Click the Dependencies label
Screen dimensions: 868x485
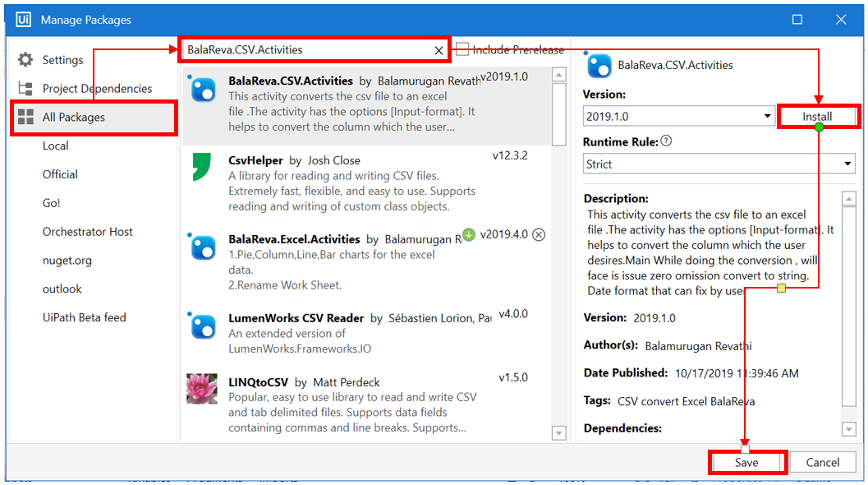click(x=622, y=428)
